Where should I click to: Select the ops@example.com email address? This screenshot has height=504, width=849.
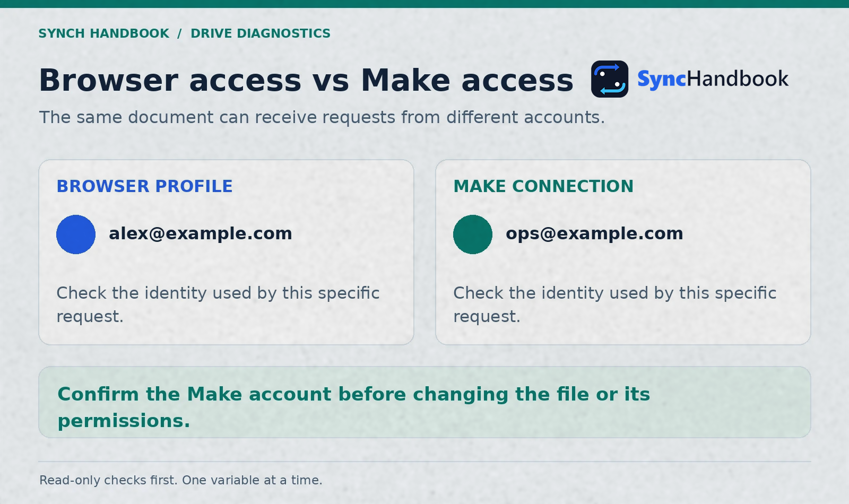pos(594,233)
